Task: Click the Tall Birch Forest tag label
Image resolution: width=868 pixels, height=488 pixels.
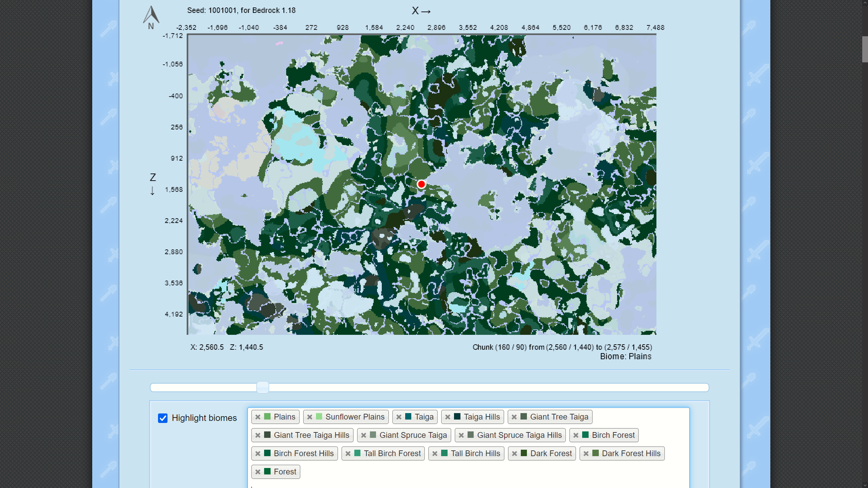Action: point(392,454)
